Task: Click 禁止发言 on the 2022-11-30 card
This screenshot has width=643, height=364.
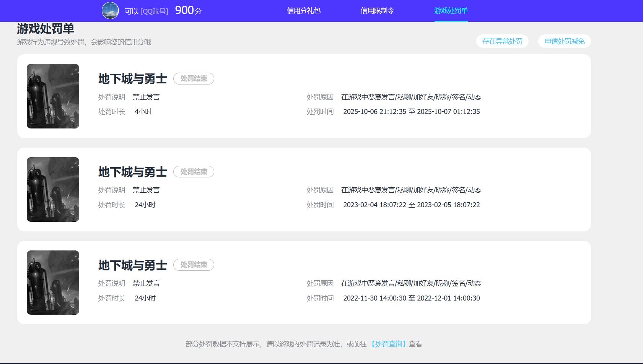Action: 146,283
